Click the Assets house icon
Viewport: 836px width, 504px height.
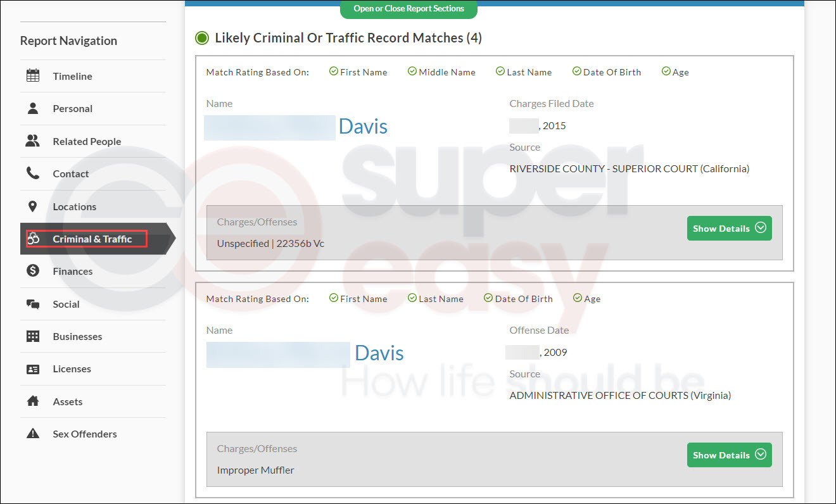33,401
